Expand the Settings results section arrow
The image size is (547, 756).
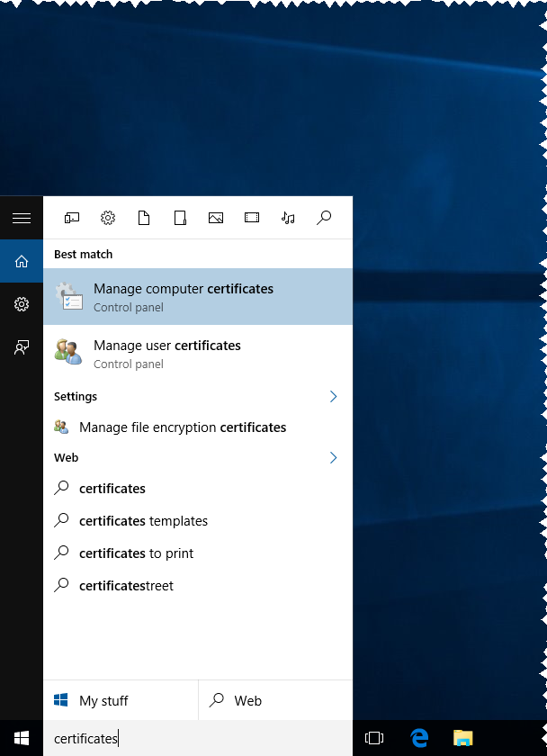333,397
